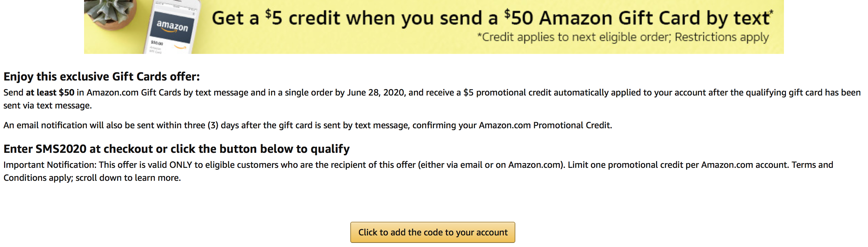The width and height of the screenshot is (868, 247).
Task: Click the email notification paragraph
Action: coord(308,125)
